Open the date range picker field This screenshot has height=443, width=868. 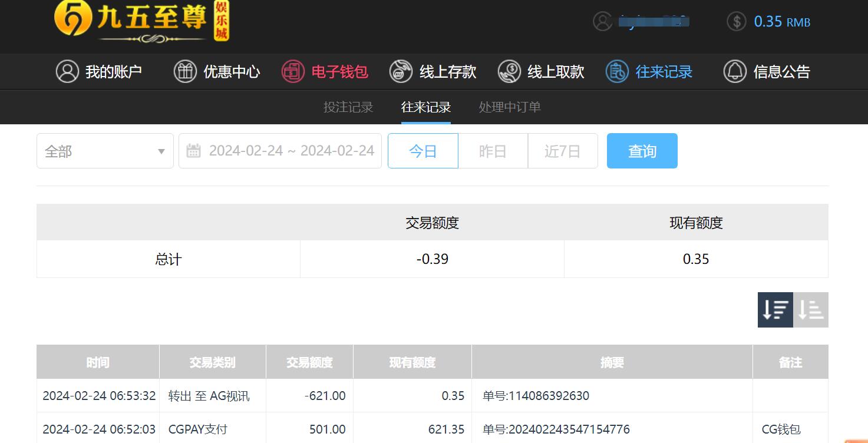[280, 151]
